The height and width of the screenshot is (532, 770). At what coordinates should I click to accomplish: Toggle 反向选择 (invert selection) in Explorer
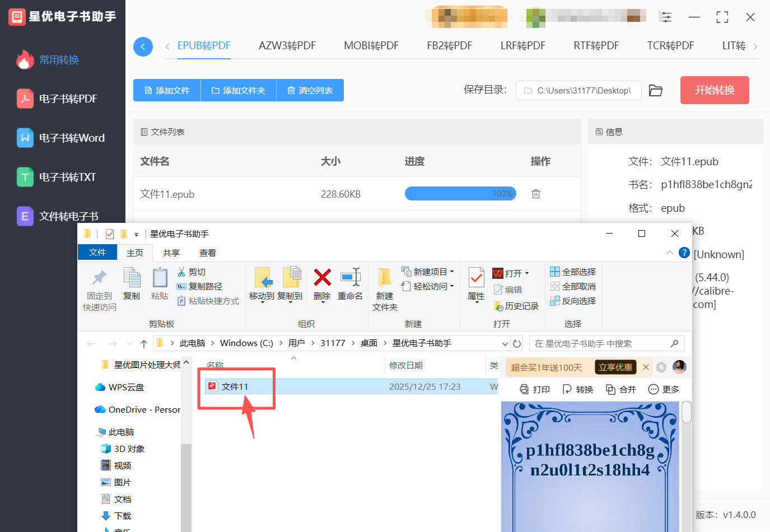[576, 301]
